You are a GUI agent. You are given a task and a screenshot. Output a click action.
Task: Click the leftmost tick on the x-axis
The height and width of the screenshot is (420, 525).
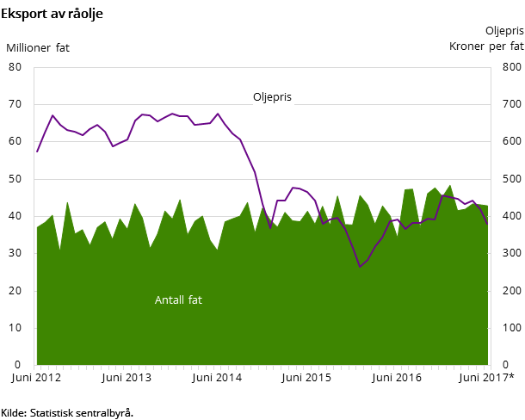34,367
